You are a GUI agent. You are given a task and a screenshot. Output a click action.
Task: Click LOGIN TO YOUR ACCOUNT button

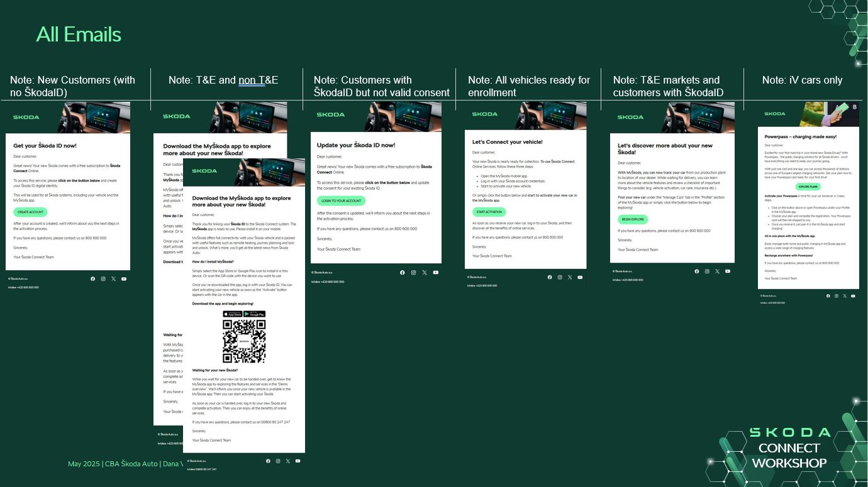point(341,201)
